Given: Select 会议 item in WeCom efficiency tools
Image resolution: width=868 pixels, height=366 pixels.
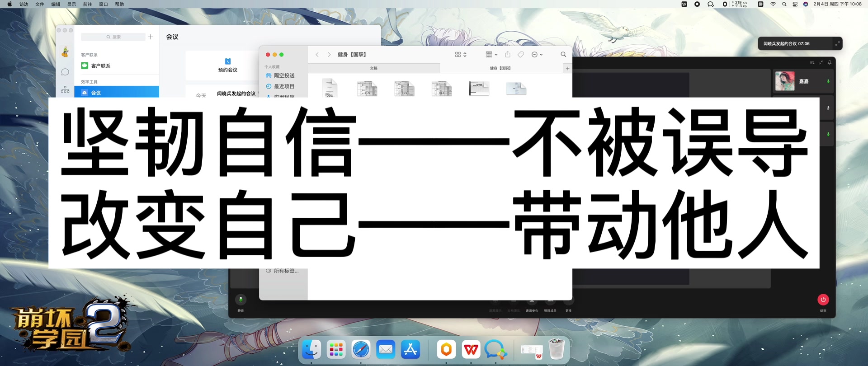Looking at the screenshot, I should [117, 92].
